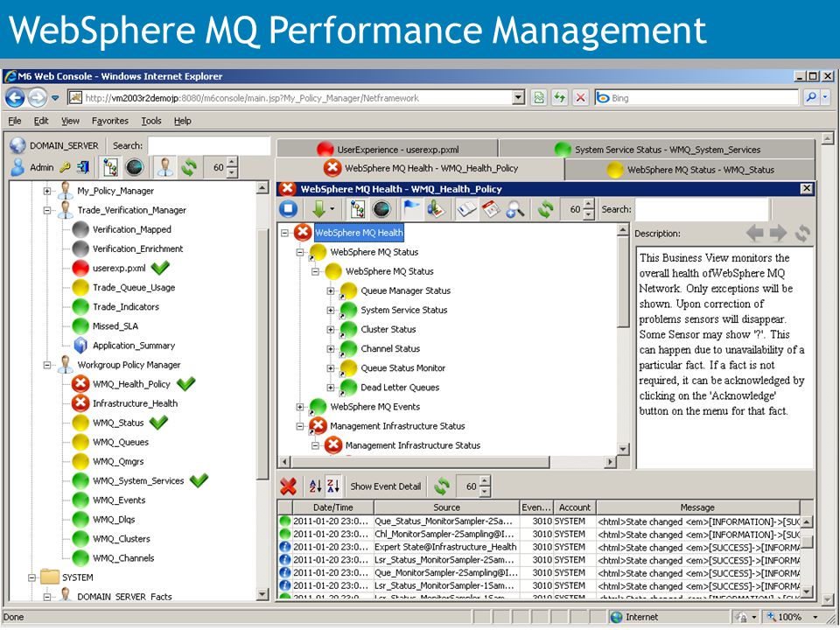840x630 pixels.
Task: Select the WMQ_Clusters tree item
Action: (x=121, y=539)
